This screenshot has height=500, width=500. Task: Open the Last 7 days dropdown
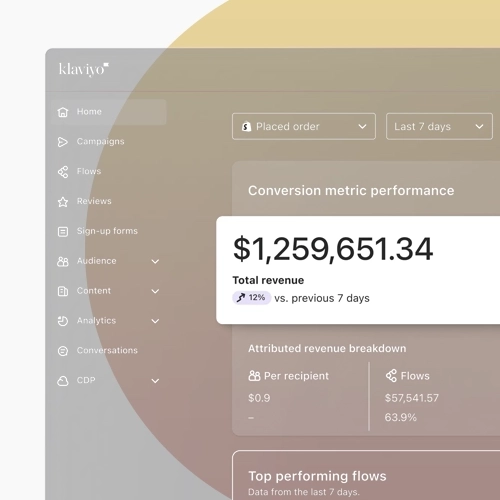[439, 126]
